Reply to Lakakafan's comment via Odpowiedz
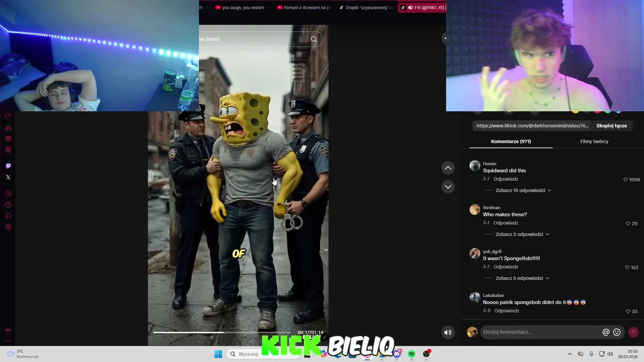Image resolution: width=644 pixels, height=362 pixels. (507, 311)
